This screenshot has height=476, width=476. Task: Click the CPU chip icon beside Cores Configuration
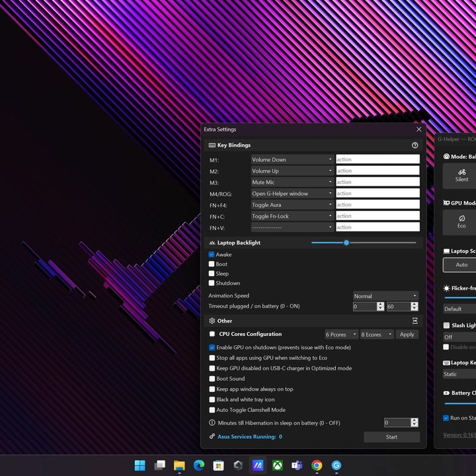(212, 334)
